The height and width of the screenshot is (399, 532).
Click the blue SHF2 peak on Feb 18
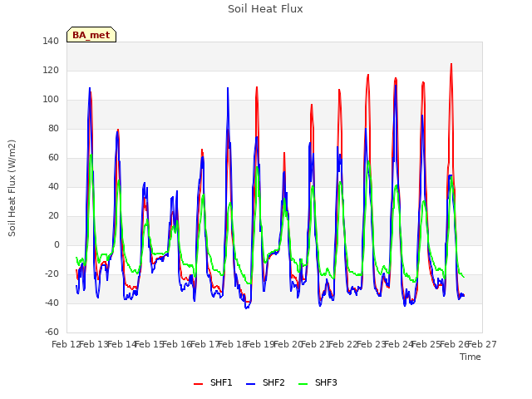[x=228, y=88]
